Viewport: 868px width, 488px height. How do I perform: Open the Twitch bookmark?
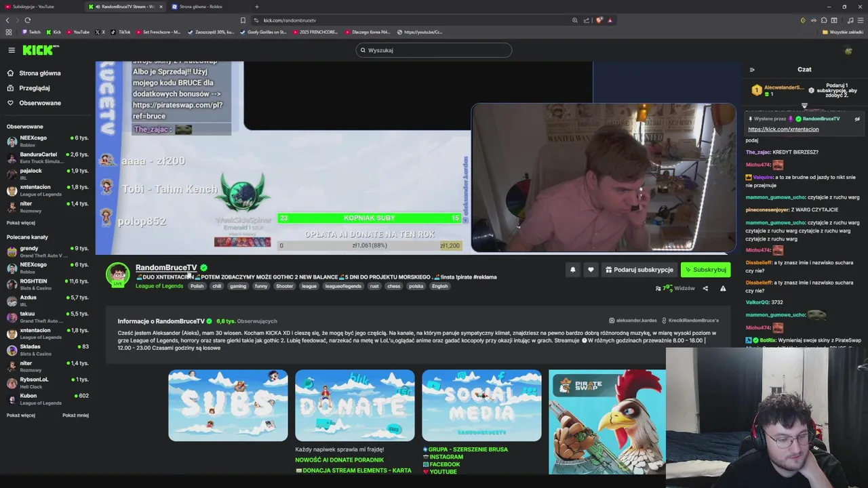pyautogui.click(x=31, y=32)
